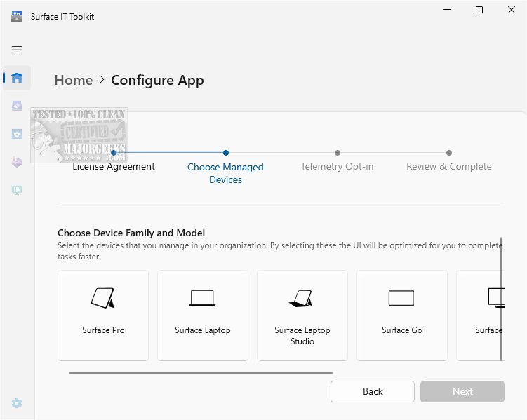Open Settings gear at sidebar bottom

[17, 403]
